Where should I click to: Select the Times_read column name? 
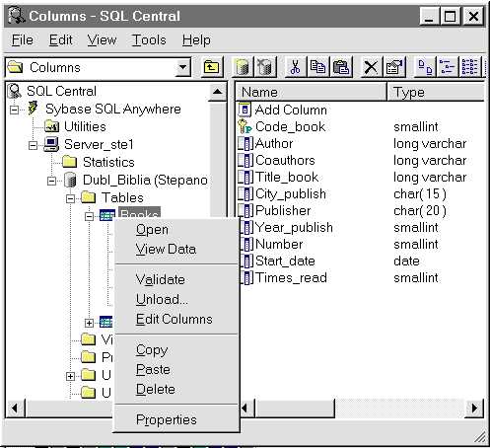pyautogui.click(x=291, y=277)
